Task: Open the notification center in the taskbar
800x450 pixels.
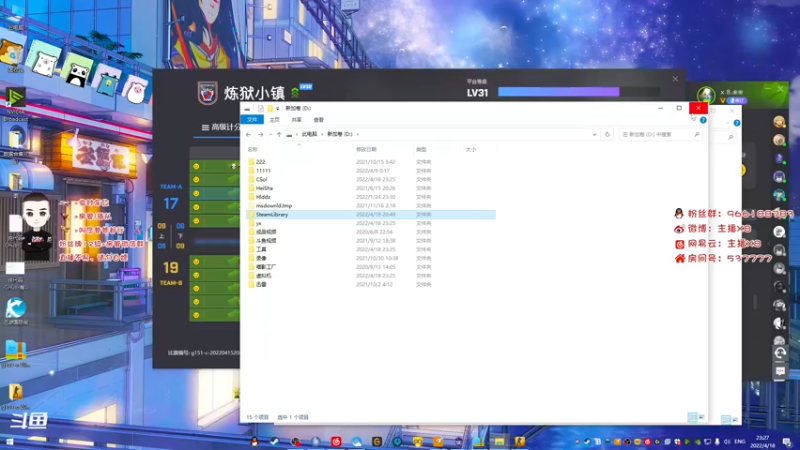Action: click(x=787, y=441)
